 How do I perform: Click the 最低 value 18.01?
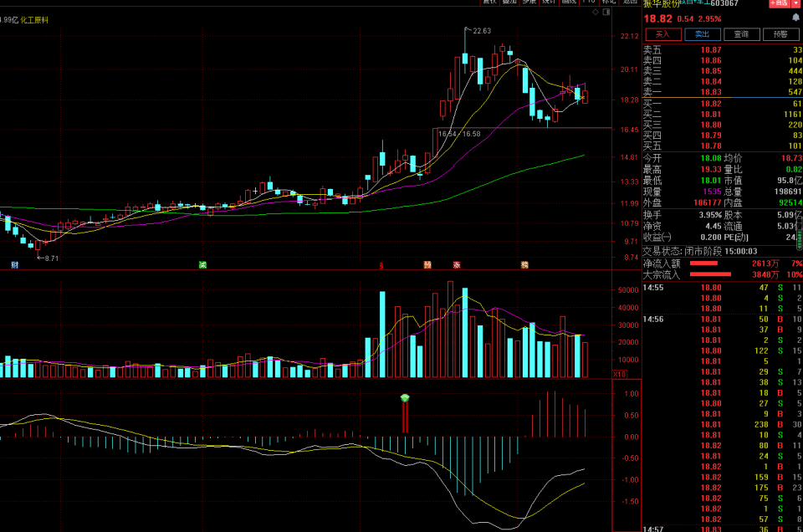tap(711, 180)
